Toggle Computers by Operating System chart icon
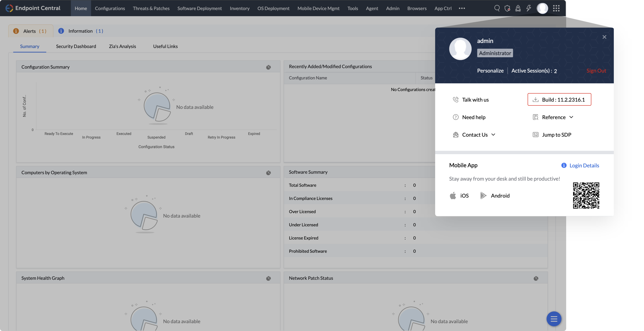The image size is (644, 331). [x=268, y=173]
